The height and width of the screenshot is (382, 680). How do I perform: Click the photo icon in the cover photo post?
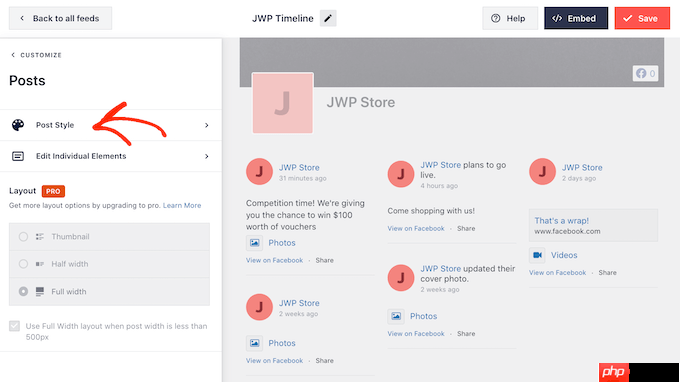tap(396, 316)
